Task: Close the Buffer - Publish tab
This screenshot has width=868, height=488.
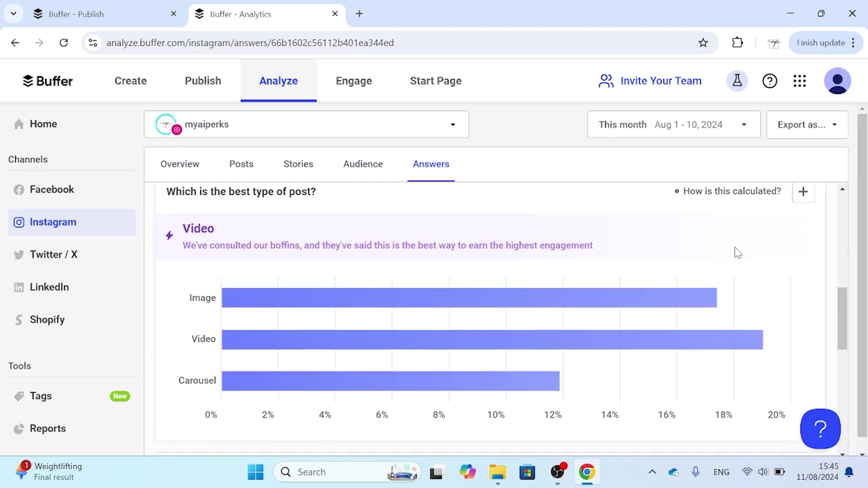Action: tap(174, 14)
